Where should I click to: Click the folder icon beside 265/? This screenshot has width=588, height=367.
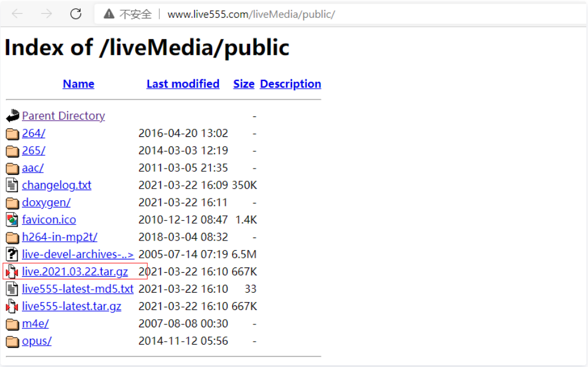click(13, 151)
